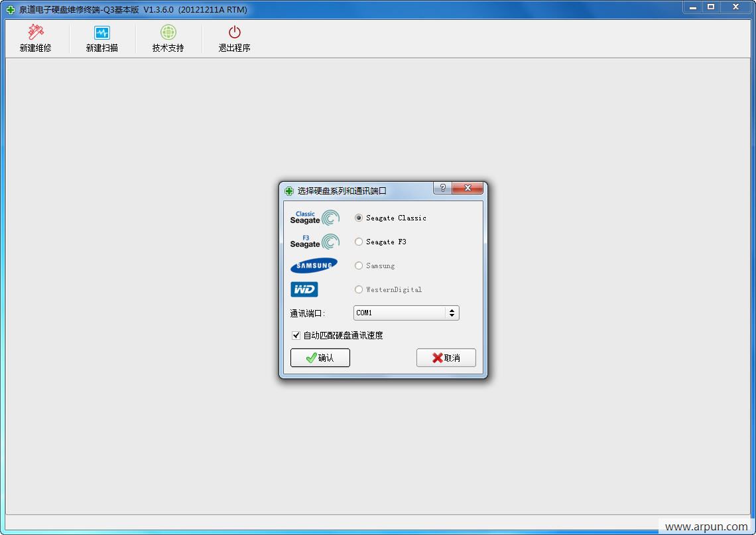The height and width of the screenshot is (535, 756).
Task: Close the main application window
Action: tap(735, 7)
